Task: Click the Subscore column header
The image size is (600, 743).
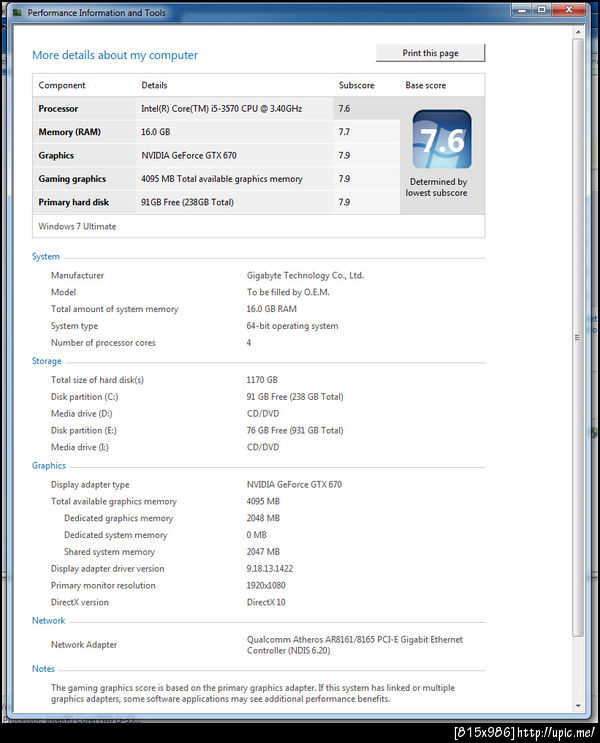Action: click(356, 85)
